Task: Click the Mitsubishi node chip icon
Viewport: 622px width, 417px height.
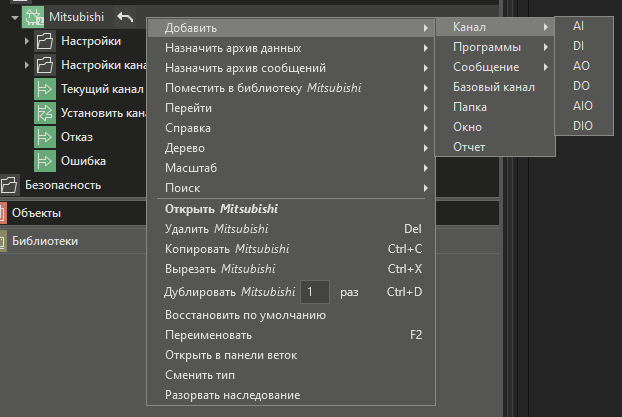Action: pos(33,17)
